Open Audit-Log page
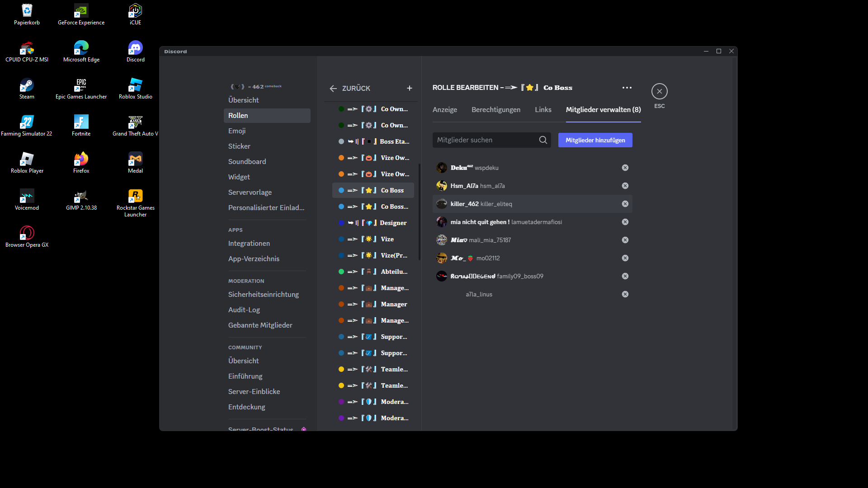This screenshot has width=868, height=488. pyautogui.click(x=267, y=310)
